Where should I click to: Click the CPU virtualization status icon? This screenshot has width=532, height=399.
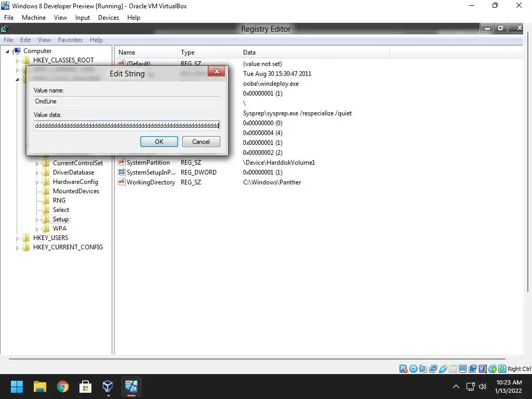482,369
